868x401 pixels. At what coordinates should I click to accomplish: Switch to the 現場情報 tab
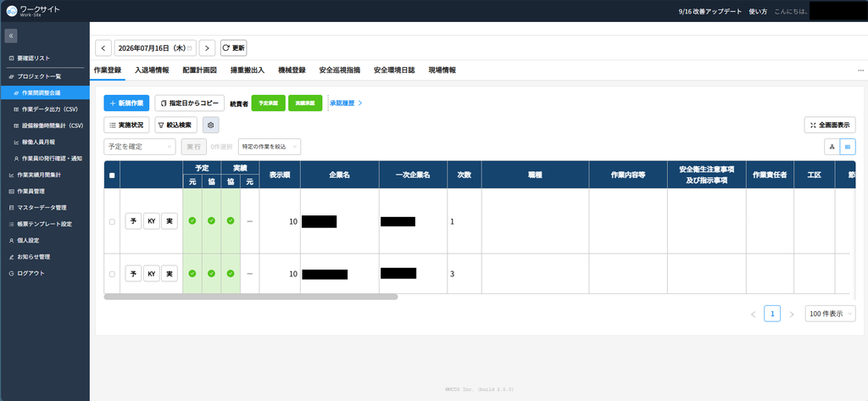coord(442,70)
